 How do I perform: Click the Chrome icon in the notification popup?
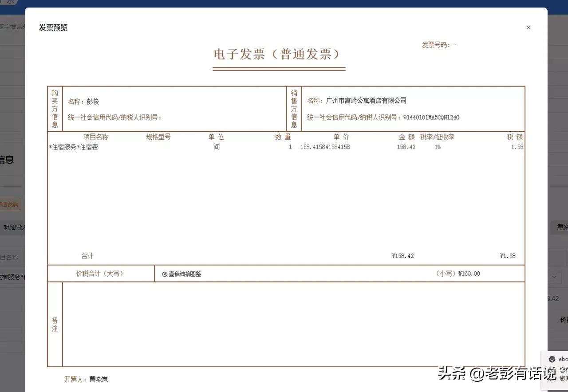point(552,359)
